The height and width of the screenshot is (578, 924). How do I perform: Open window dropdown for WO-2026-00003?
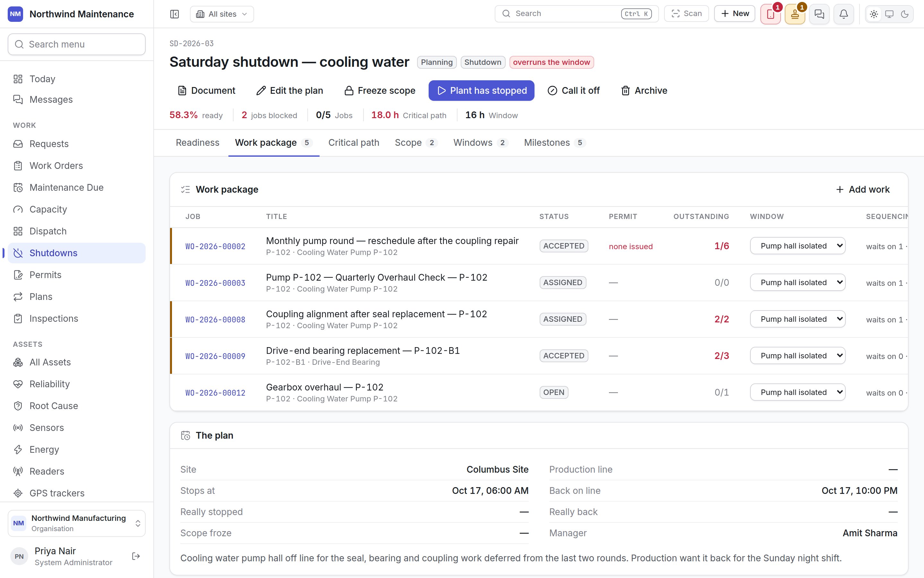[798, 283]
